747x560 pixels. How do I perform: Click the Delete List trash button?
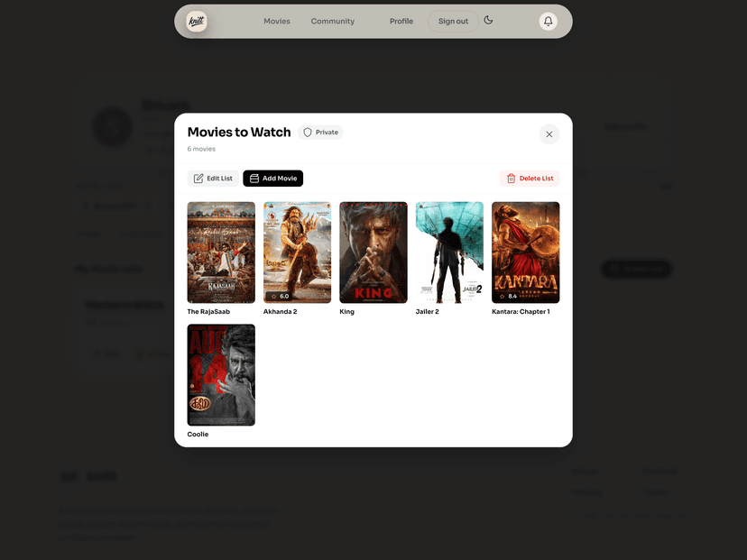530,179
